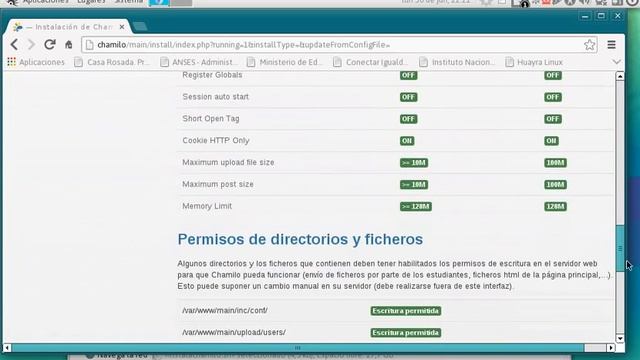
Task: Expand the bookmarks bar overflow chevron
Action: 616,62
